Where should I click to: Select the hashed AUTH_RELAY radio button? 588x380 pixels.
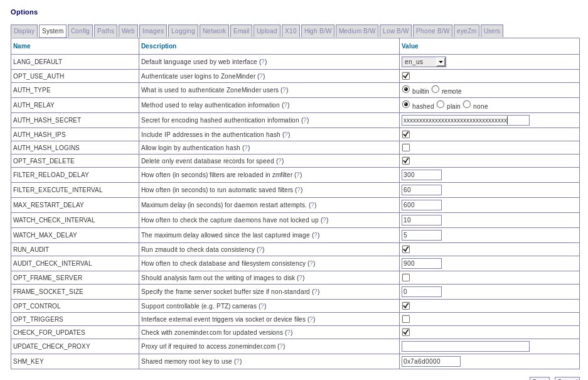tap(406, 104)
